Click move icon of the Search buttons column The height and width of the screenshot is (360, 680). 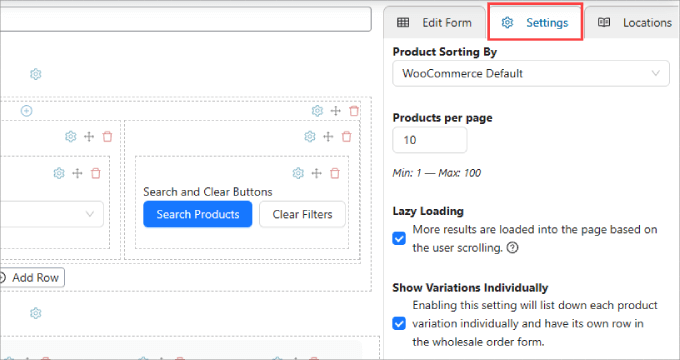(x=328, y=137)
